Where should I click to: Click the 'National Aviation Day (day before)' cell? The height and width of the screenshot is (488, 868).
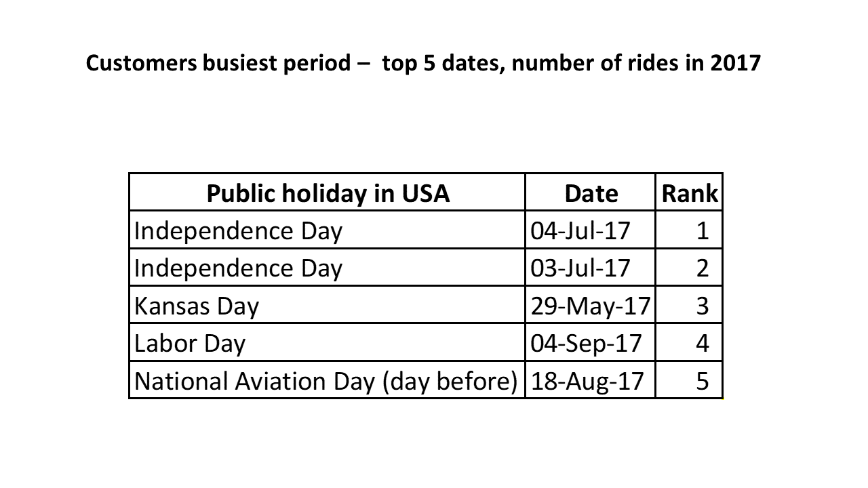coord(328,380)
